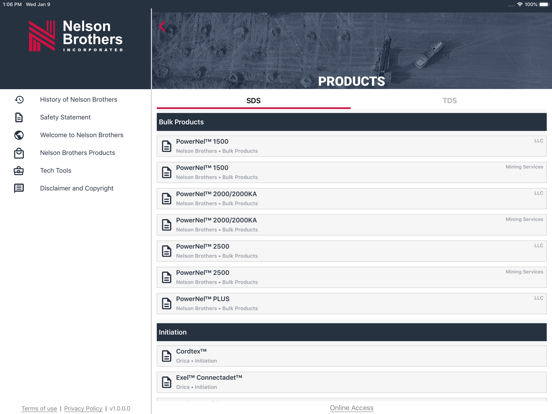Click Orica • Initiation subtitle under Cordtex
The image size is (552, 414).
click(x=196, y=361)
